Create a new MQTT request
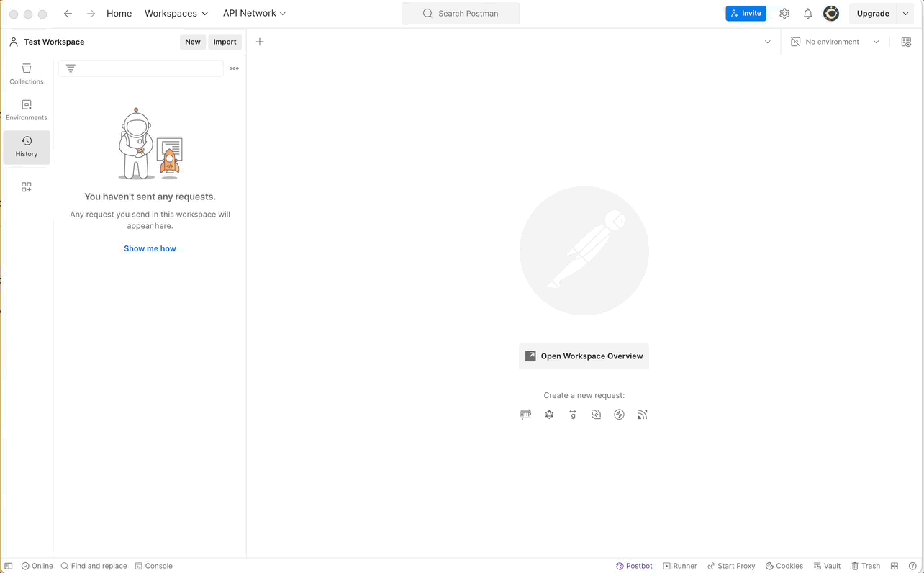Image resolution: width=924 pixels, height=573 pixels. click(x=643, y=415)
